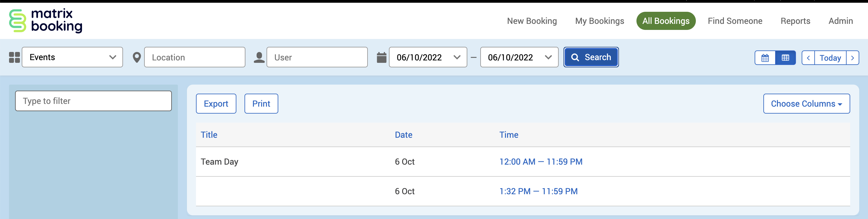Click the user silhouette icon
The image size is (868, 219).
click(259, 57)
